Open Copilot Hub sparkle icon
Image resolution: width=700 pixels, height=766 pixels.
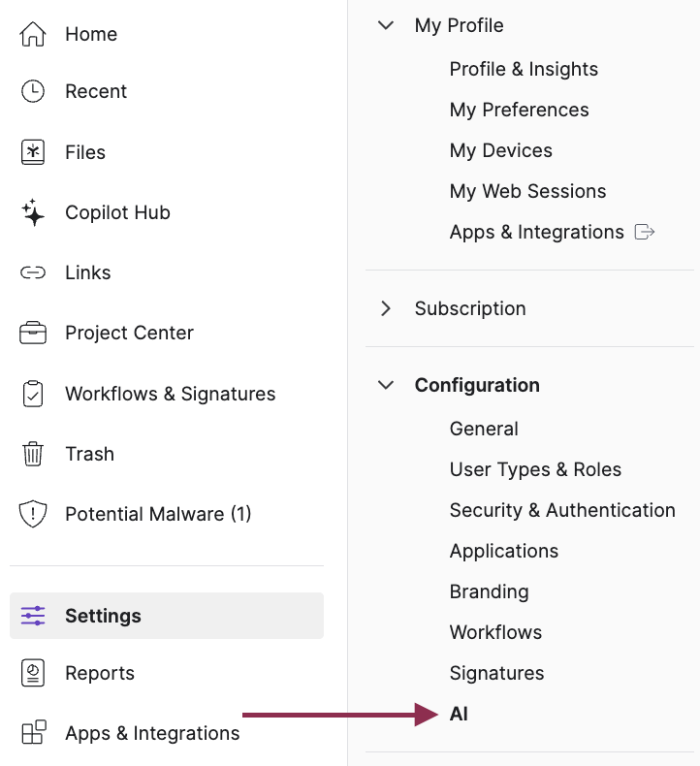[33, 212]
